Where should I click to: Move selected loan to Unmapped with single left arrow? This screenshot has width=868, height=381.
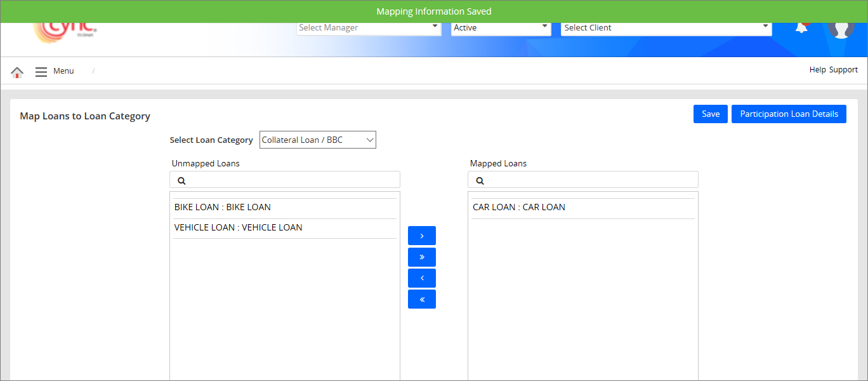[422, 278]
